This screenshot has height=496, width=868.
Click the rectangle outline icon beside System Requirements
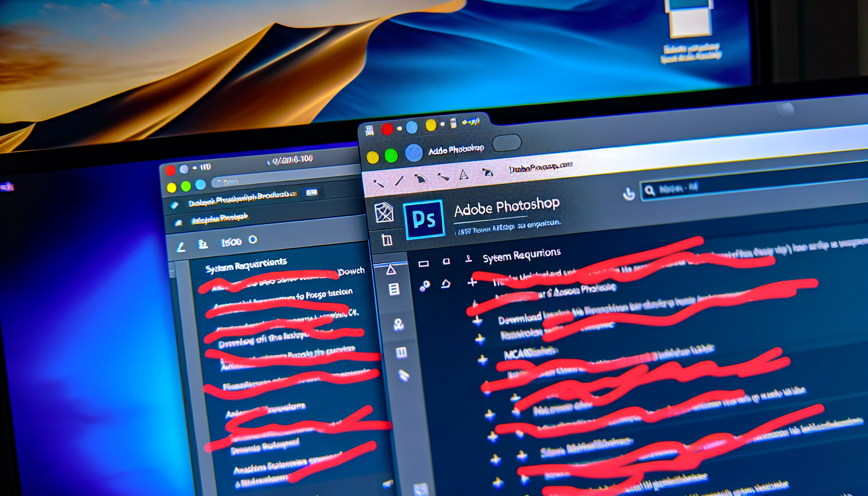tap(424, 264)
